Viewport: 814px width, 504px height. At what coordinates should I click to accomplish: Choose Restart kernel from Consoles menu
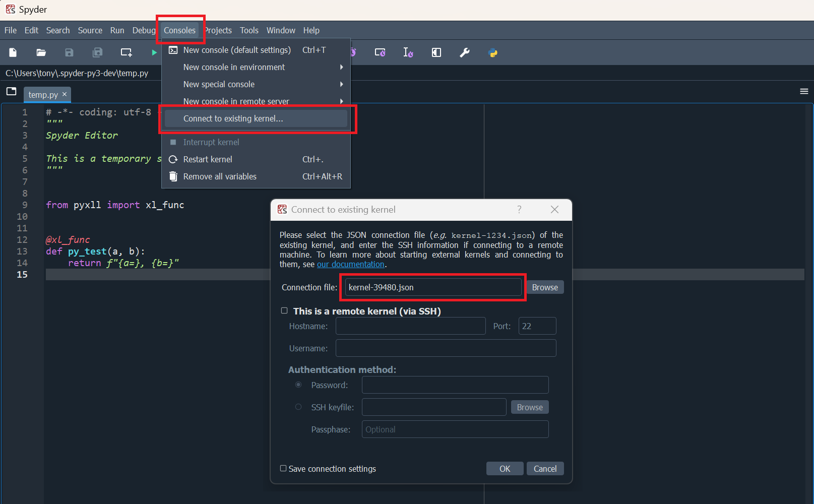pyautogui.click(x=208, y=159)
